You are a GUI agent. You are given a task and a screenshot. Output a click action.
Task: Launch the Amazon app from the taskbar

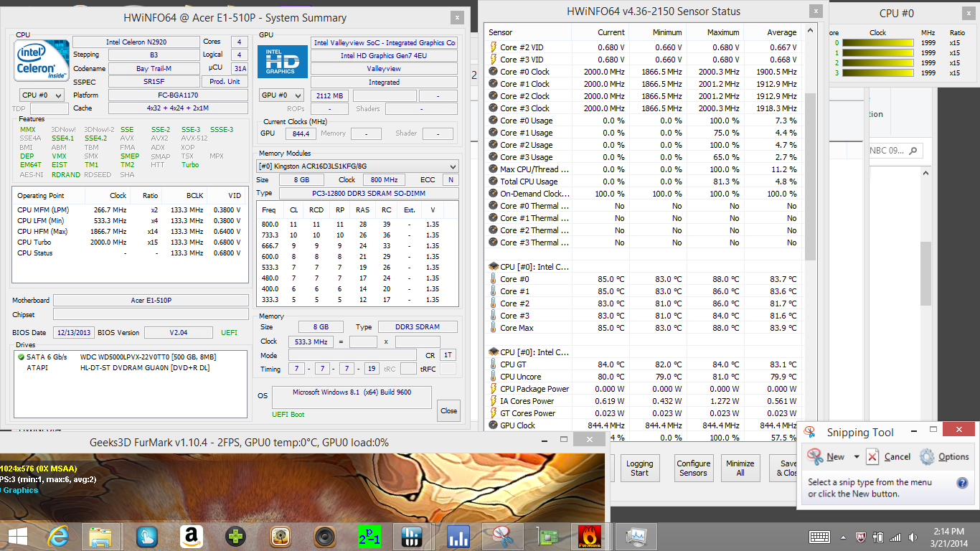(x=190, y=537)
